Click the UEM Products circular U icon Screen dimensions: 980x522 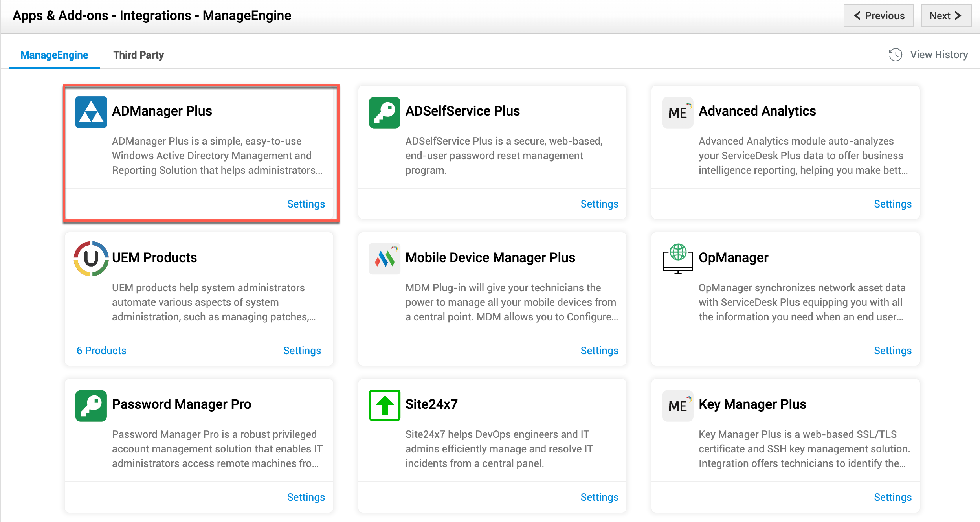tap(91, 259)
